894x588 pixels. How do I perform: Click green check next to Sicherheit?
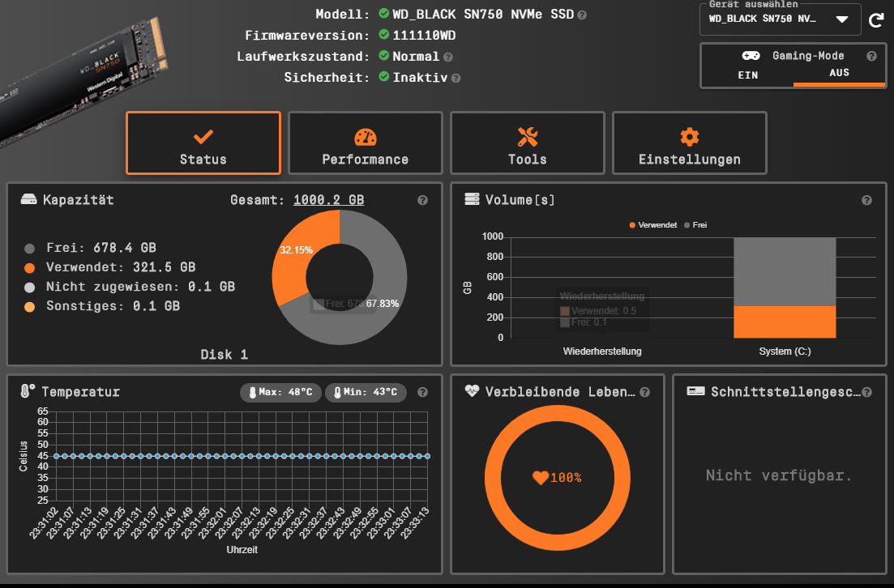(x=383, y=76)
